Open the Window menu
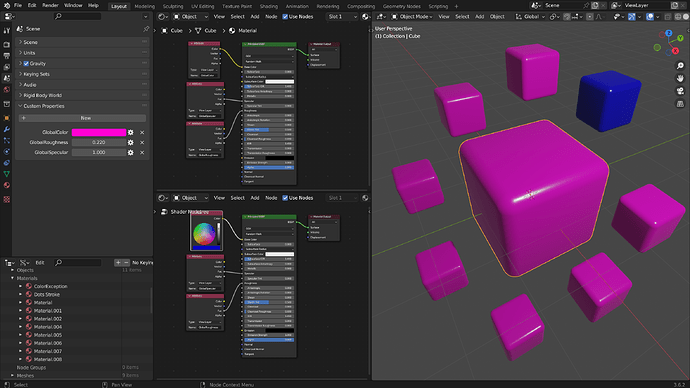The image size is (690, 388). point(73,6)
